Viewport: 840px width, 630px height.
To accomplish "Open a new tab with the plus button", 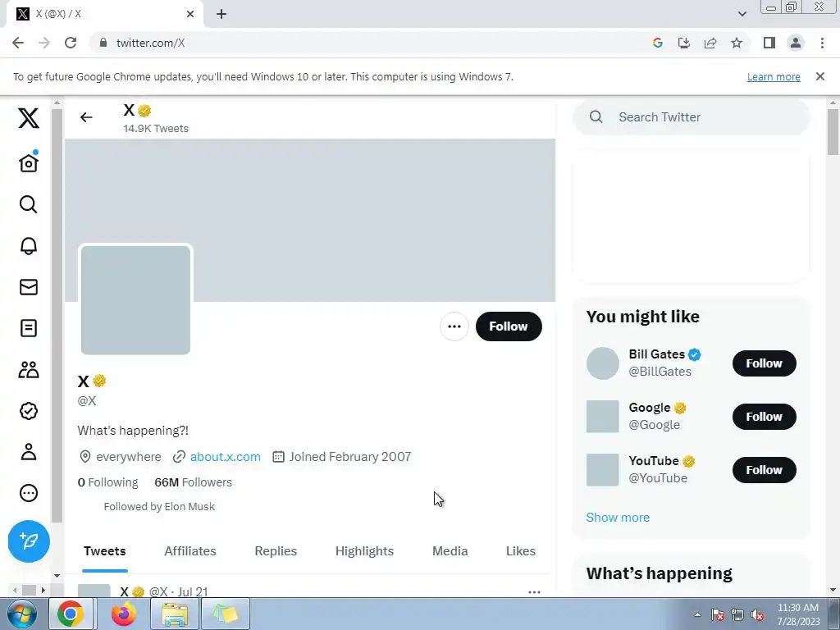I will [x=221, y=14].
